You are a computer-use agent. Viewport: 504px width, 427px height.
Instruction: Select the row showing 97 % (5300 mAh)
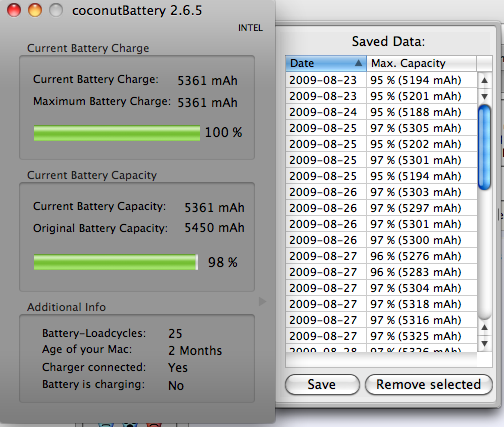(381, 240)
